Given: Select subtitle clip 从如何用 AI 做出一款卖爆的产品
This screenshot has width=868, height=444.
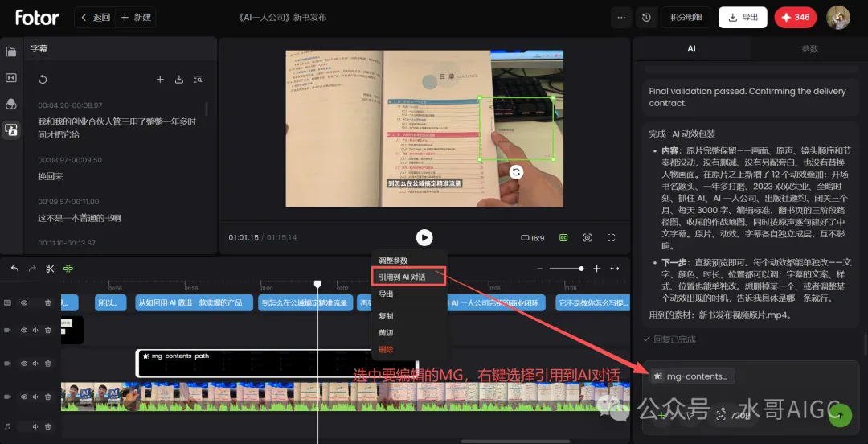Looking at the screenshot, I should 194,303.
